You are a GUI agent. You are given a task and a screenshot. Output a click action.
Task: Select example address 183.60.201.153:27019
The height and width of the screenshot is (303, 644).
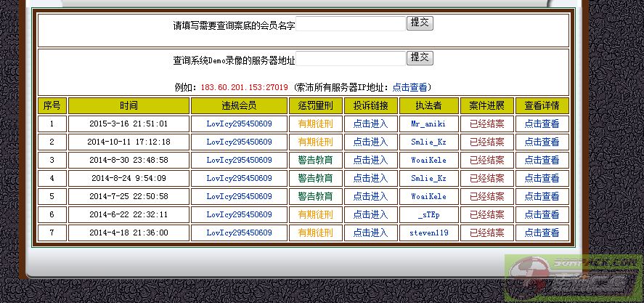click(245, 88)
